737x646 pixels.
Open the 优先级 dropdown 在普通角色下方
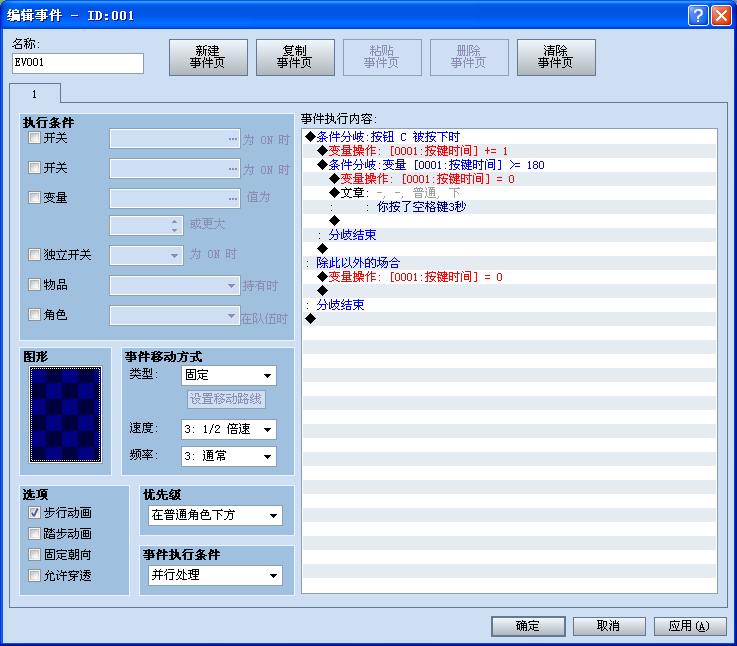tap(215, 515)
